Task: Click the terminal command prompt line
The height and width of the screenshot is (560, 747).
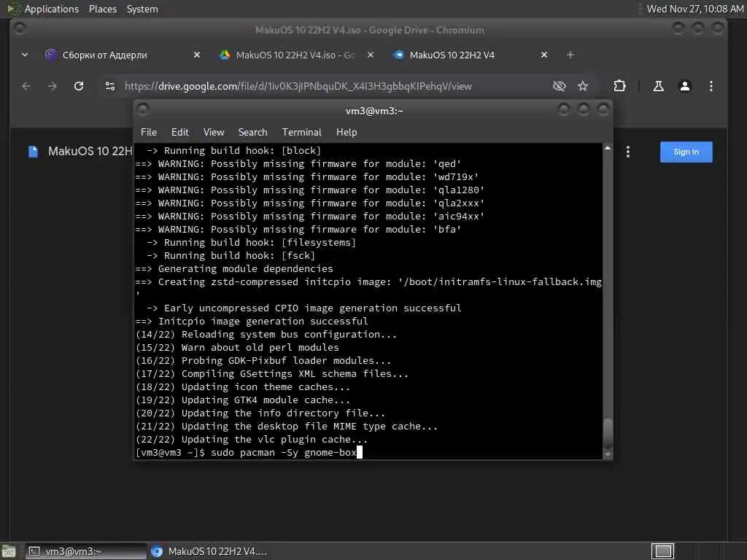Action: [x=249, y=452]
